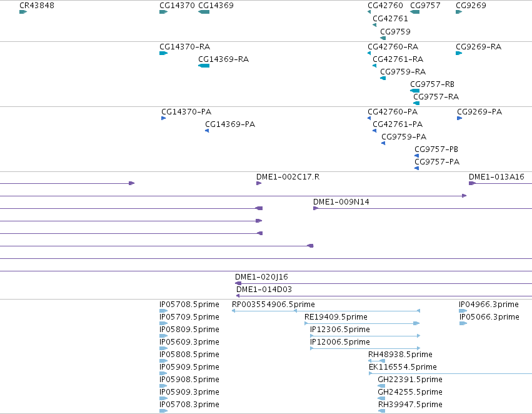Image resolution: width=532 pixels, height=414 pixels.
Task: Select transcript CG14370-RA
Action: coord(184,46)
